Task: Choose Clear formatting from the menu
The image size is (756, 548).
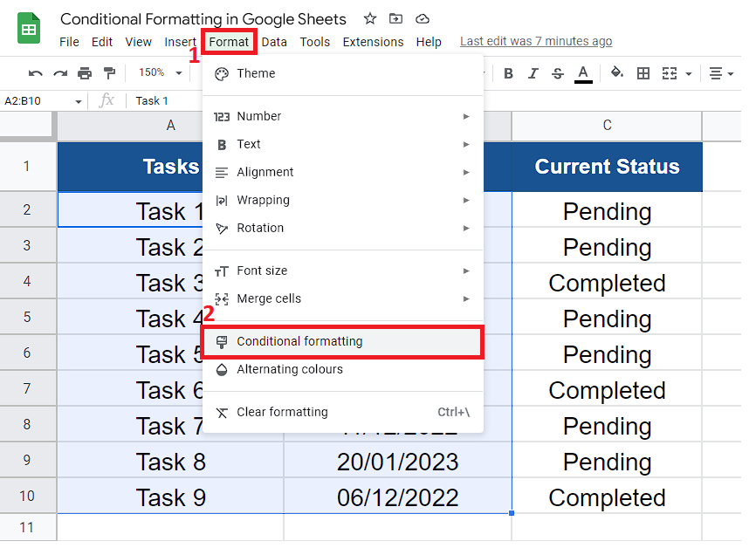Action: (281, 411)
